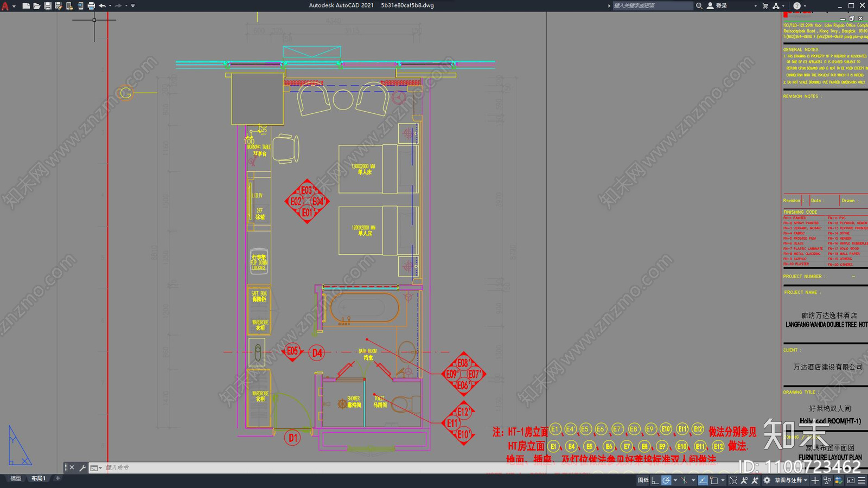Expand the Redo history dropdown arrow

126,5
